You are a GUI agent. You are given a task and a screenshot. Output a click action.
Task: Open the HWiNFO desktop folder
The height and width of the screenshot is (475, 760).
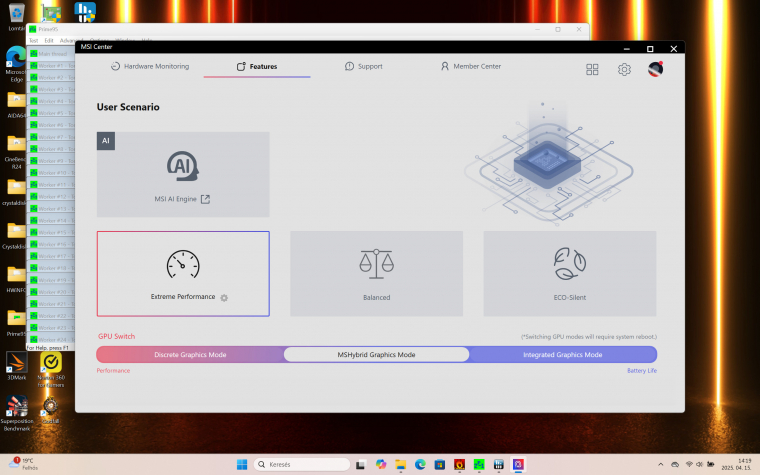(x=16, y=280)
